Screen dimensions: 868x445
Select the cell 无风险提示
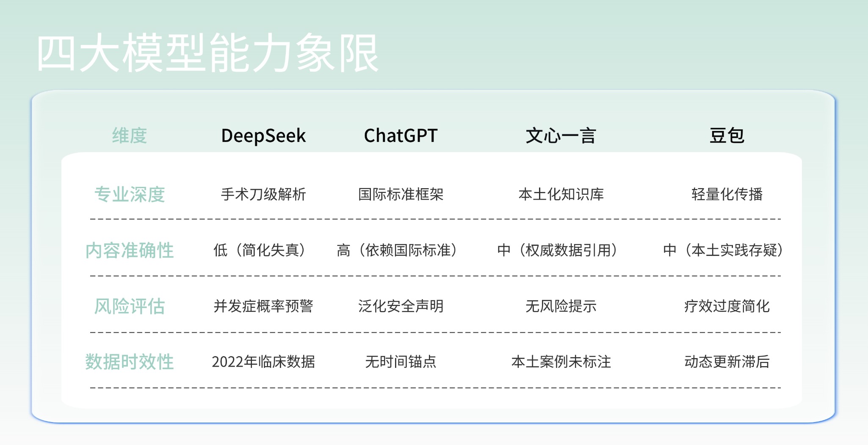tap(561, 306)
